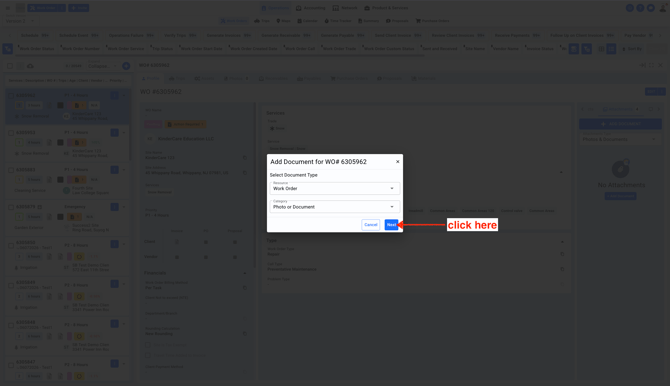Tick the checkbox for work order 6305849
The image size is (670, 386).
point(11,285)
